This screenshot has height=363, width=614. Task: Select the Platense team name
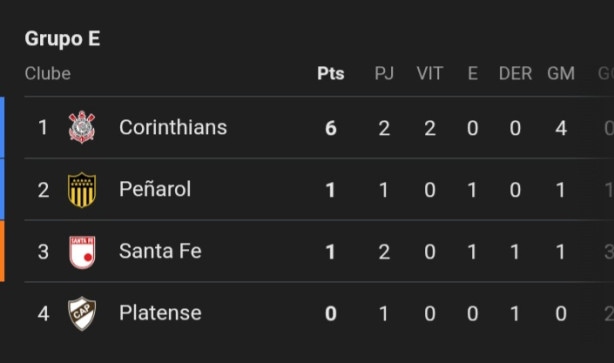160,312
